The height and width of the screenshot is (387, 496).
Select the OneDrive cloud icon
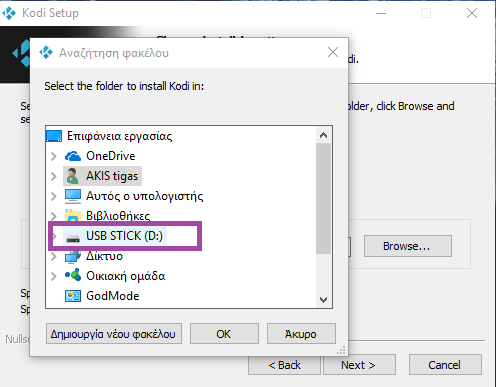point(73,156)
